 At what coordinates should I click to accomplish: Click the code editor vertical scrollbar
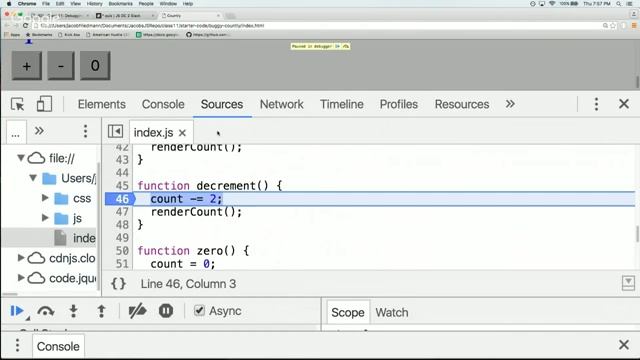pos(637,234)
